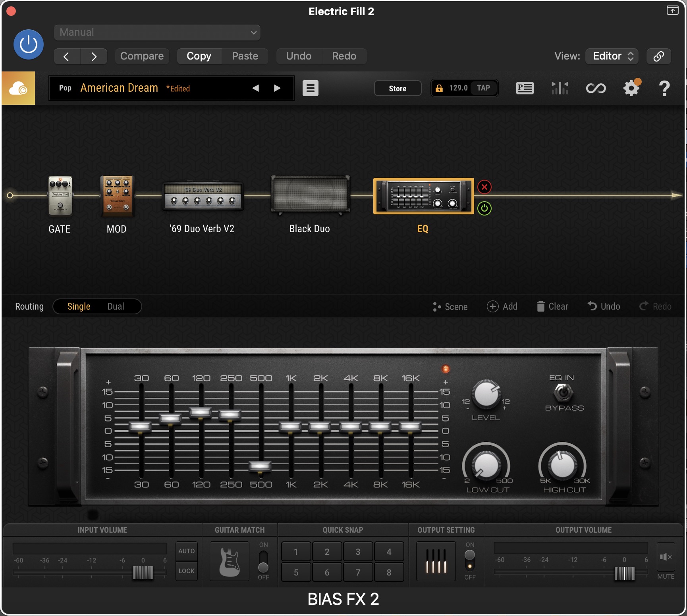Select Quick Snap slot 8
The image size is (687, 616).
point(389,572)
